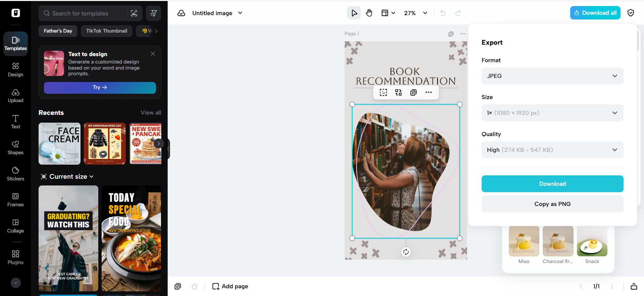Click the smart crop selection icon
This screenshot has width=644, height=296.
coord(383,92)
